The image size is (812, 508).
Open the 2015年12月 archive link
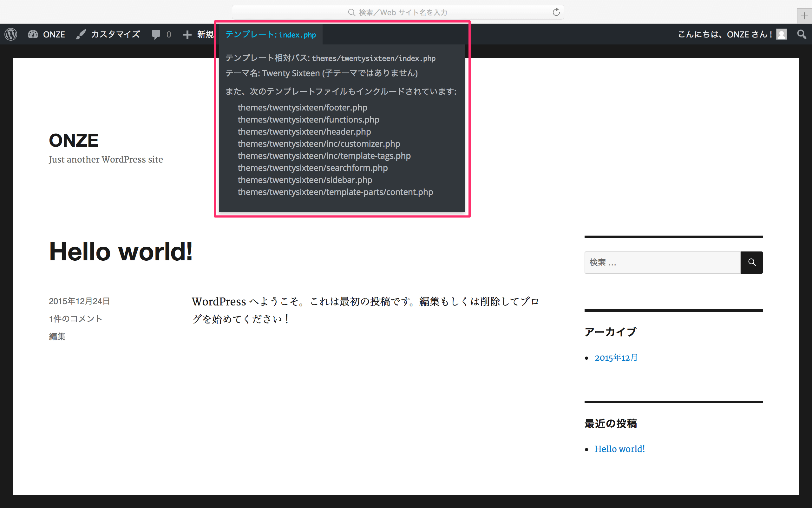coord(616,358)
